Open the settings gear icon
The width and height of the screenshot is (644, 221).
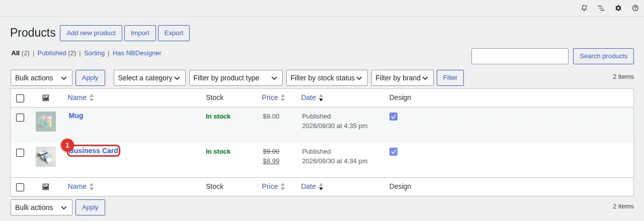[618, 8]
